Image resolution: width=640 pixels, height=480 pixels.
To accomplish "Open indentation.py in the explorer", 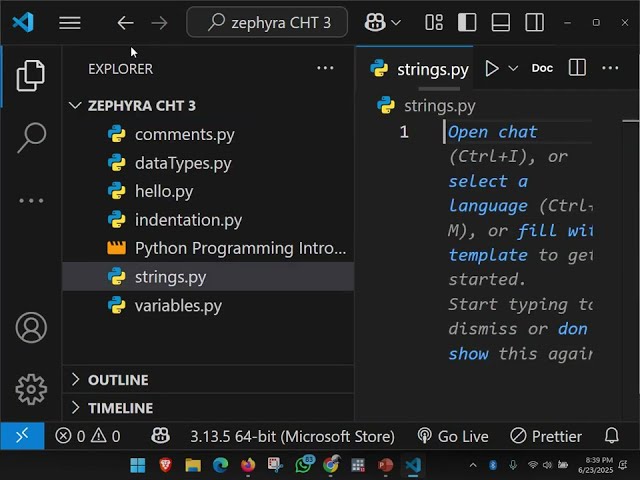I will pos(208,220).
